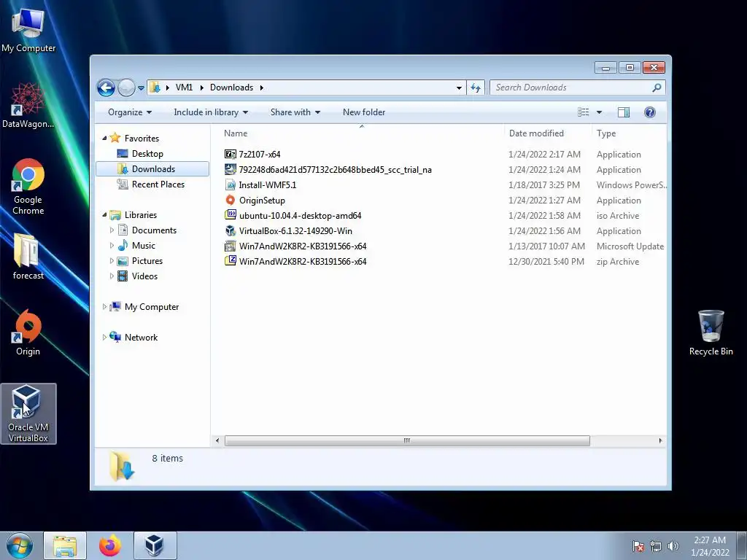Select the ubuntu-10.04.4-desktop-amd64 iso file
Viewport: 747px width, 560px height.
tap(300, 216)
